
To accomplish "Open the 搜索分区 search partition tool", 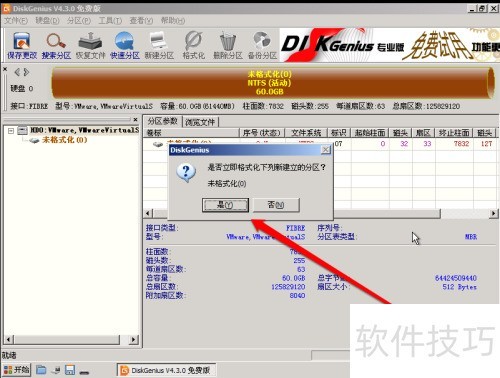I will (56, 45).
